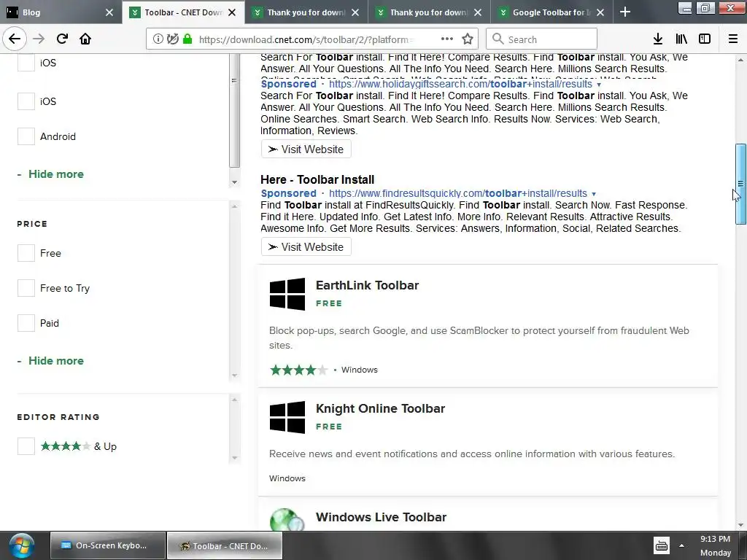
Task: Click price filter scroll down arrow
Action: coord(234,376)
